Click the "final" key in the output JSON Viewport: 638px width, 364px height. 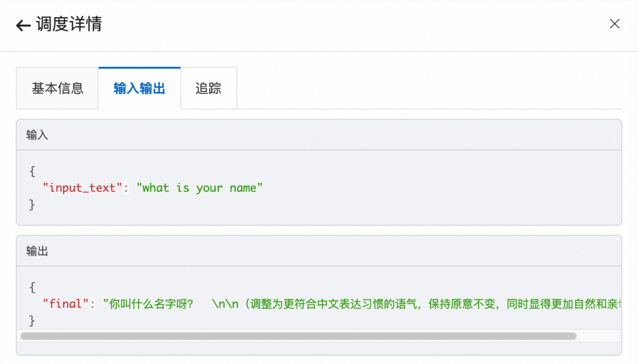pyautogui.click(x=65, y=304)
